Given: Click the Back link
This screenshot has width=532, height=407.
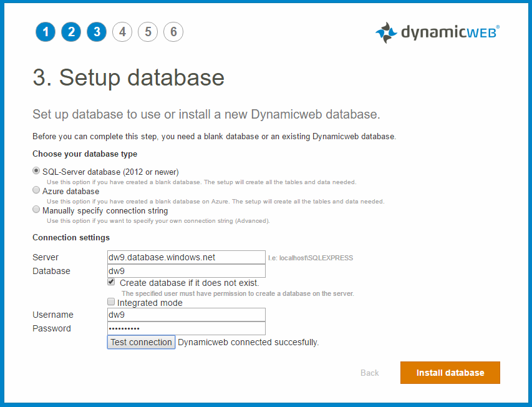Looking at the screenshot, I should coord(369,373).
